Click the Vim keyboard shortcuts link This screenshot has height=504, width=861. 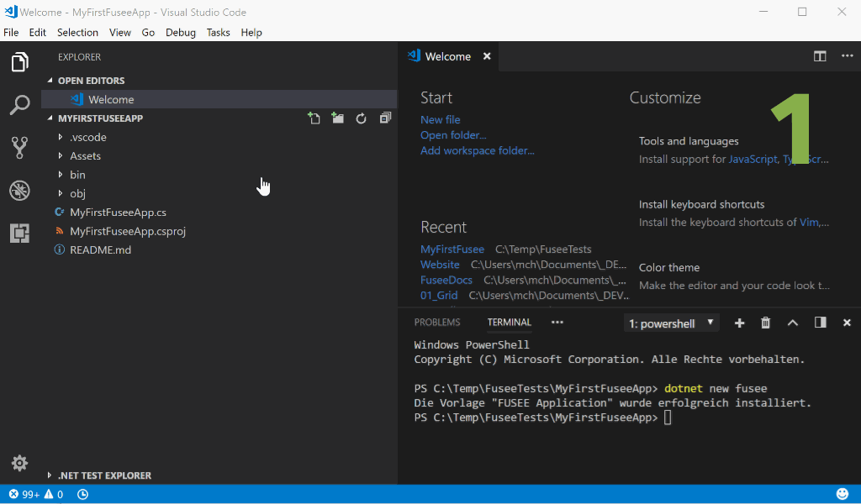pos(810,222)
